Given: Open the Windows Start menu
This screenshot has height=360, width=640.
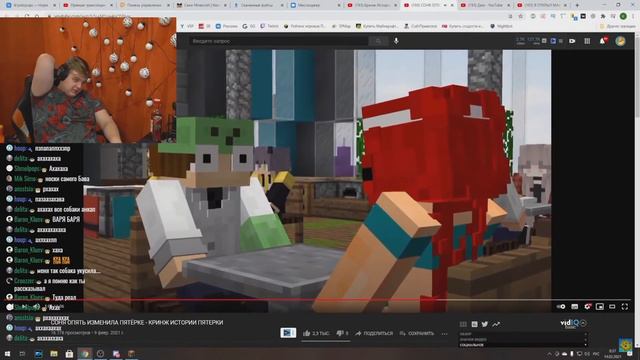Looking at the screenshot, I should tap(7, 354).
